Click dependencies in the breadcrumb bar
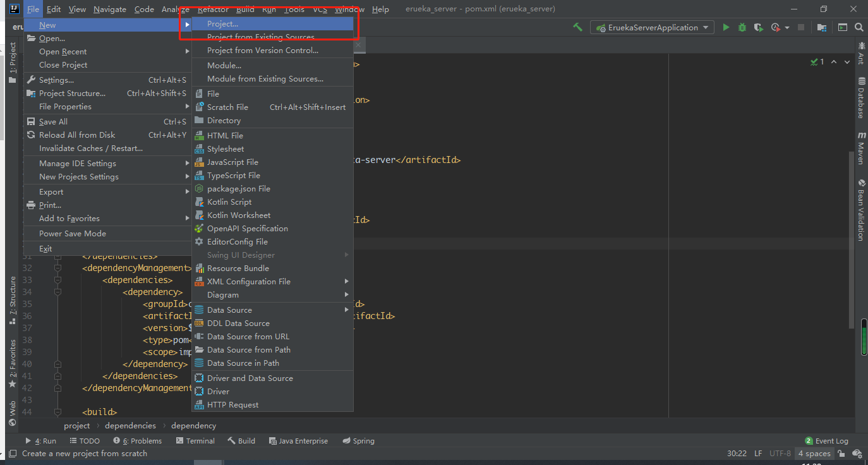This screenshot has height=465, width=868. point(130,426)
